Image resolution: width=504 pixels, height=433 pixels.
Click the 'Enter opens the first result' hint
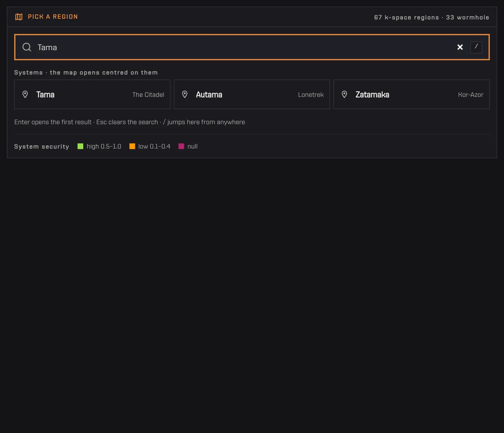point(53,122)
